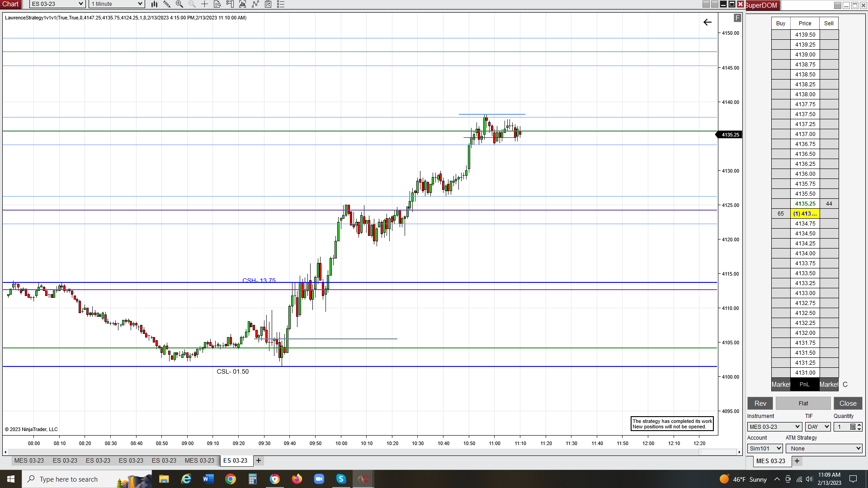The image size is (868, 488).
Task: Open the bar type chart style icon
Action: click(154, 4)
